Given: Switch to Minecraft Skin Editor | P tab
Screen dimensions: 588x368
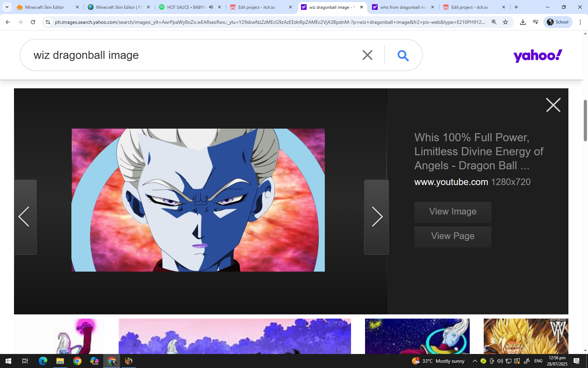Looking at the screenshot, I should 119,7.
